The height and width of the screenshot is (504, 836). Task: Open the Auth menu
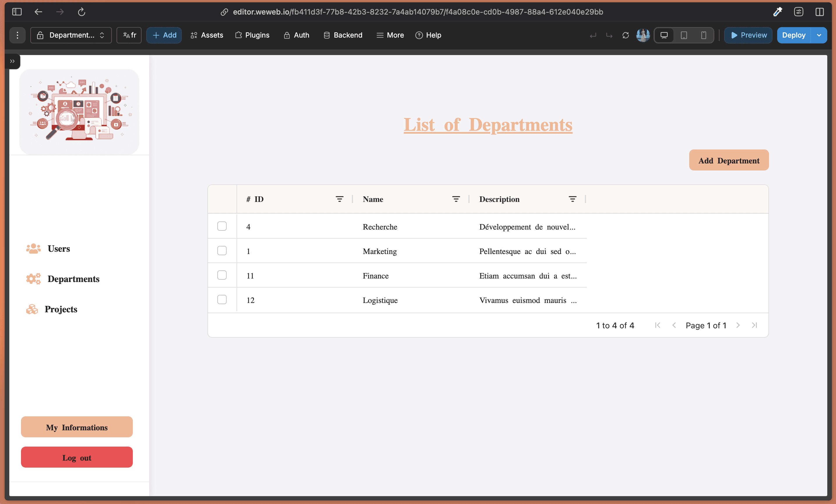[297, 35]
